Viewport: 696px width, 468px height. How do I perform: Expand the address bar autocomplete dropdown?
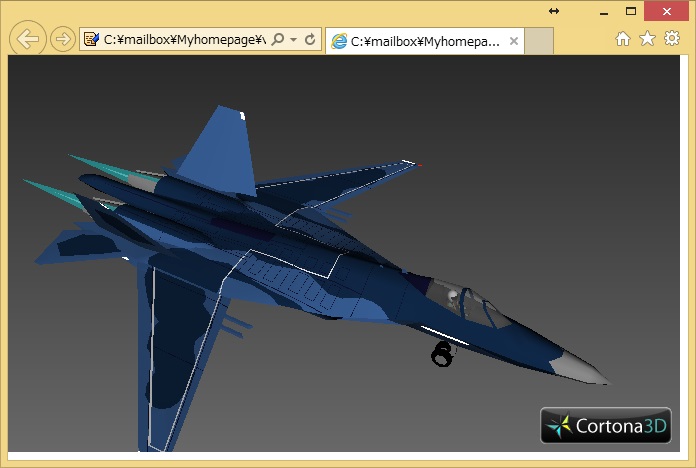click(x=293, y=40)
